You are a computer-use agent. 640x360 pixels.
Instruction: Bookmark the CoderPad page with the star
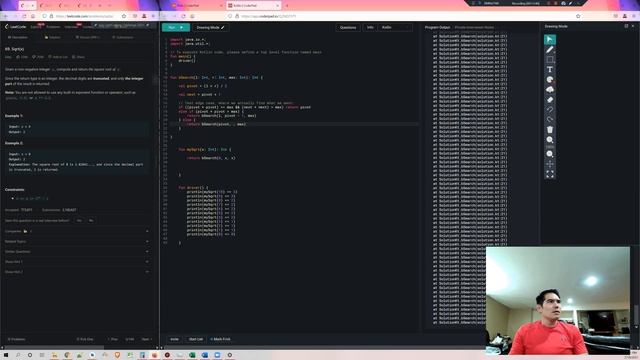(x=578, y=16)
